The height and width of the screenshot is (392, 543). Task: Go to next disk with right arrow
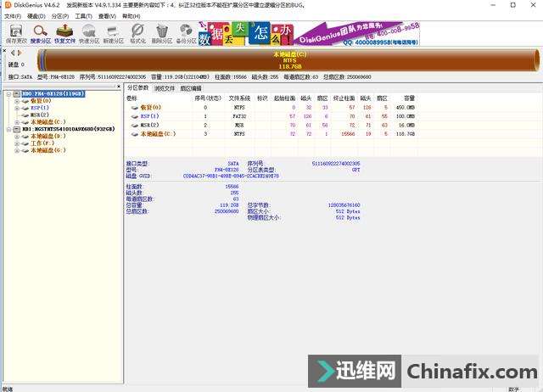20,53
